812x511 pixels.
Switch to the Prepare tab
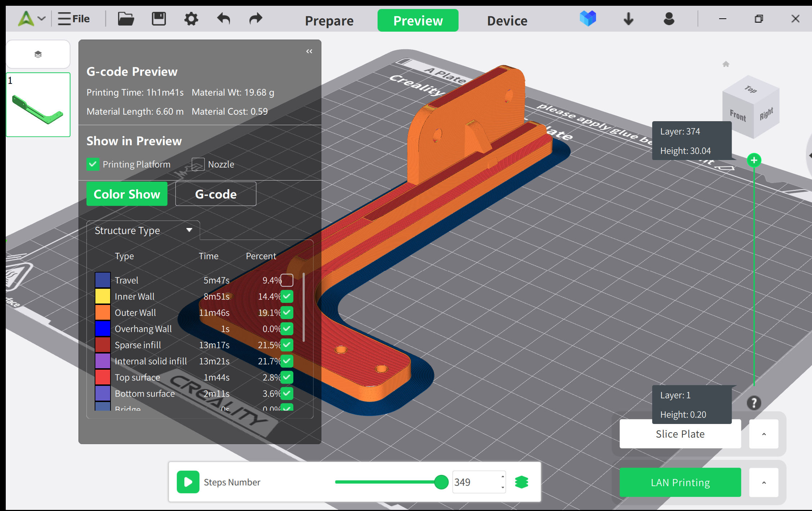point(329,21)
